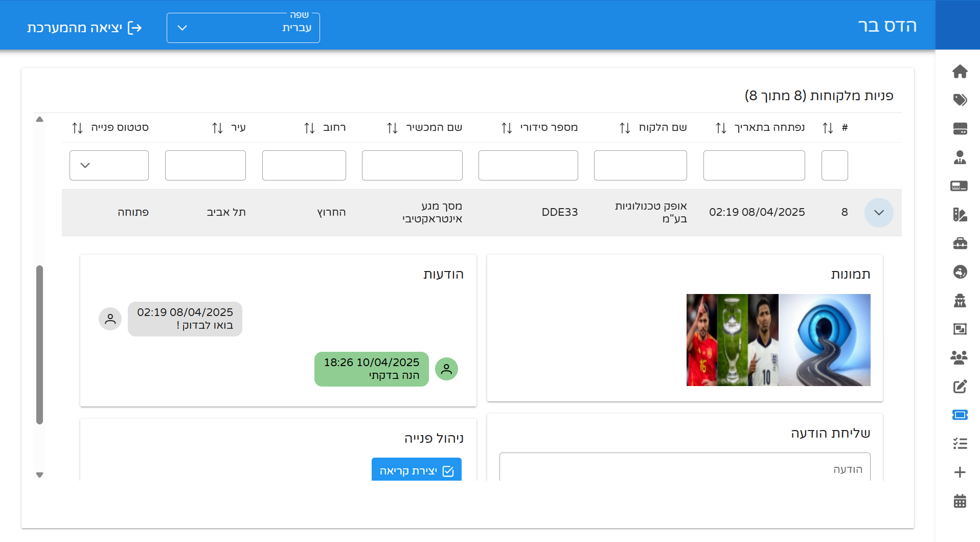This screenshot has height=542, width=980.
Task: Open the spy/agent icon in the sidebar
Action: click(960, 300)
